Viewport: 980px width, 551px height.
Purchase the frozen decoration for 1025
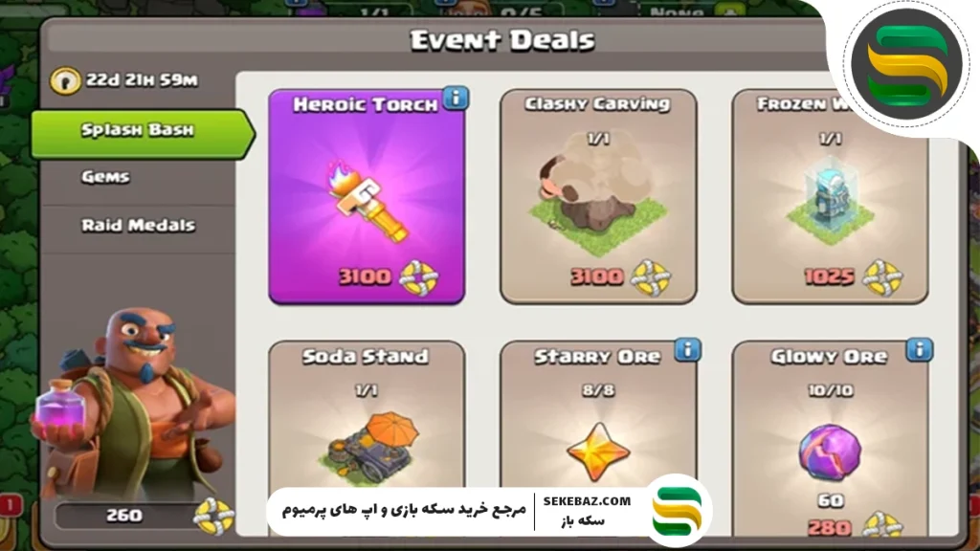[x=853, y=276]
